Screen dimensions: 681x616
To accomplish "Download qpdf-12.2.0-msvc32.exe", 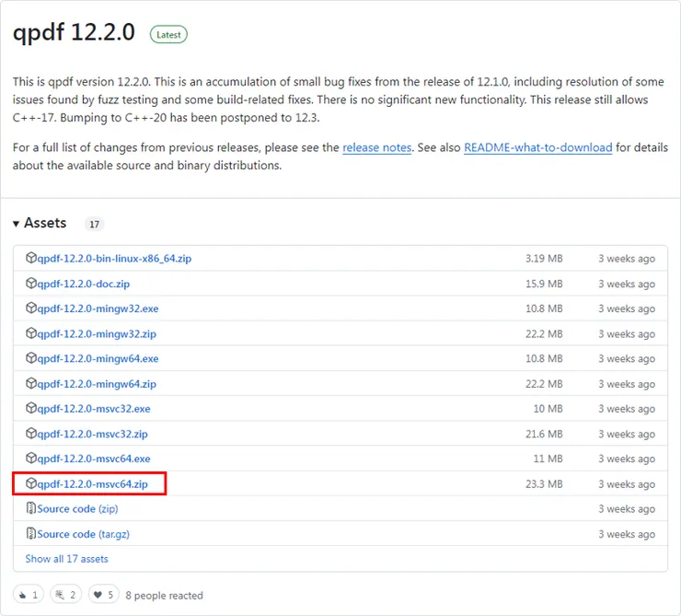I will (94, 408).
